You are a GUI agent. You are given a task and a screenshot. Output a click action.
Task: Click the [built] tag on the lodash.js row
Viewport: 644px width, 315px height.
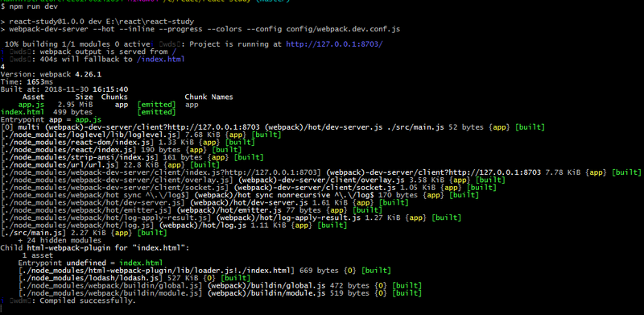pos(235,278)
